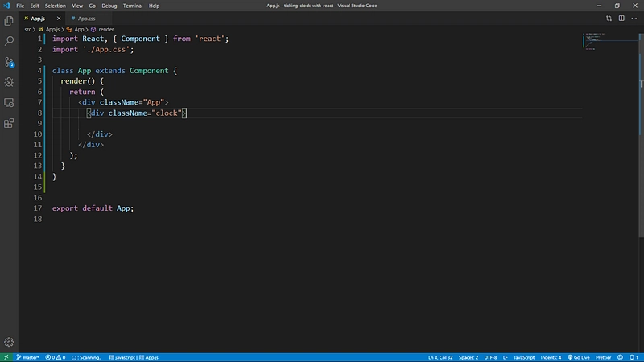
Task: Open the Source Control view icon
Action: click(9, 62)
